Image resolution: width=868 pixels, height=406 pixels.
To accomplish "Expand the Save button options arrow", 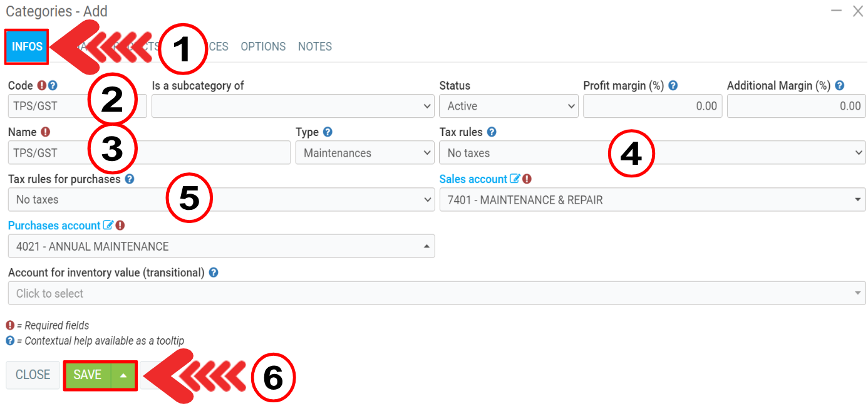I will coord(124,375).
